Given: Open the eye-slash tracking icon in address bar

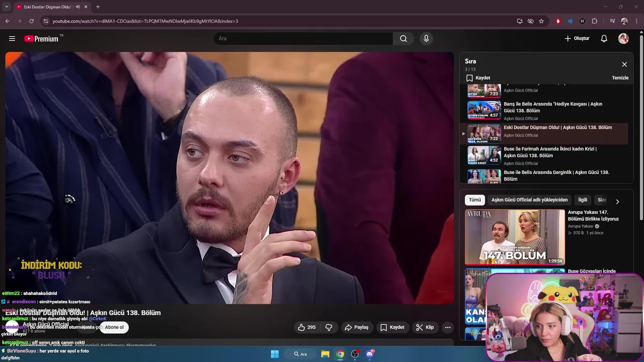Looking at the screenshot, I should pos(530,21).
